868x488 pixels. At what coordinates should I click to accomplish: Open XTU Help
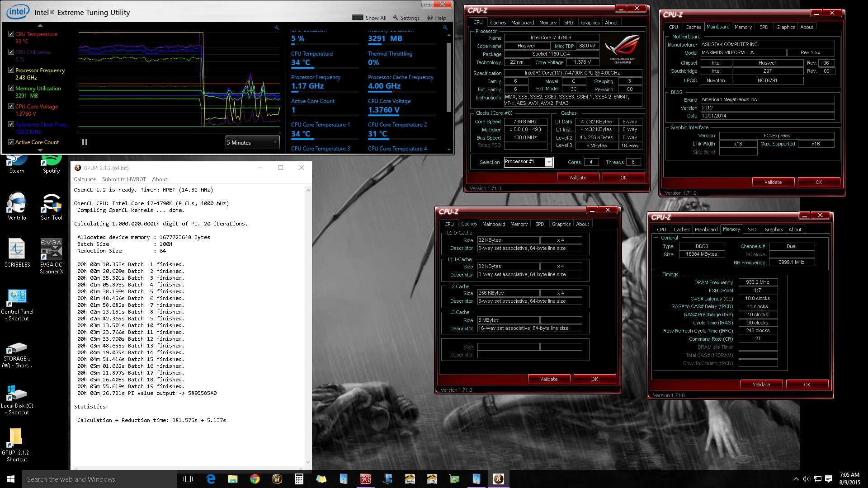click(x=437, y=18)
